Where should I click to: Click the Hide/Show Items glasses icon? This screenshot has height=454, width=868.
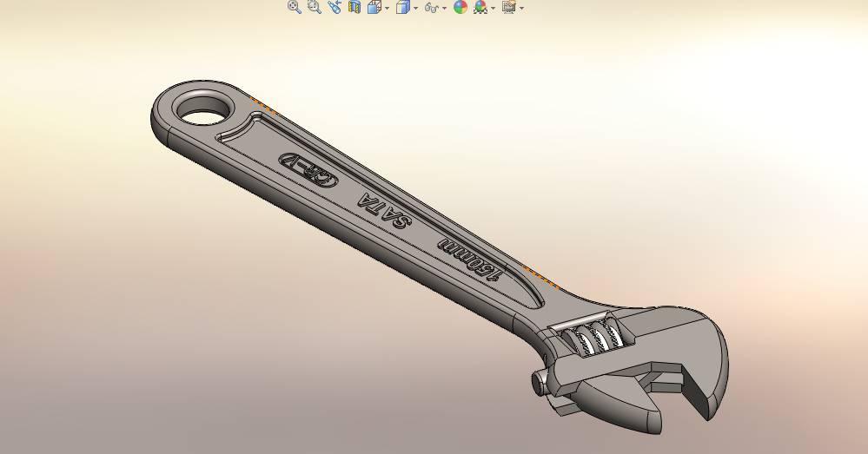432,7
